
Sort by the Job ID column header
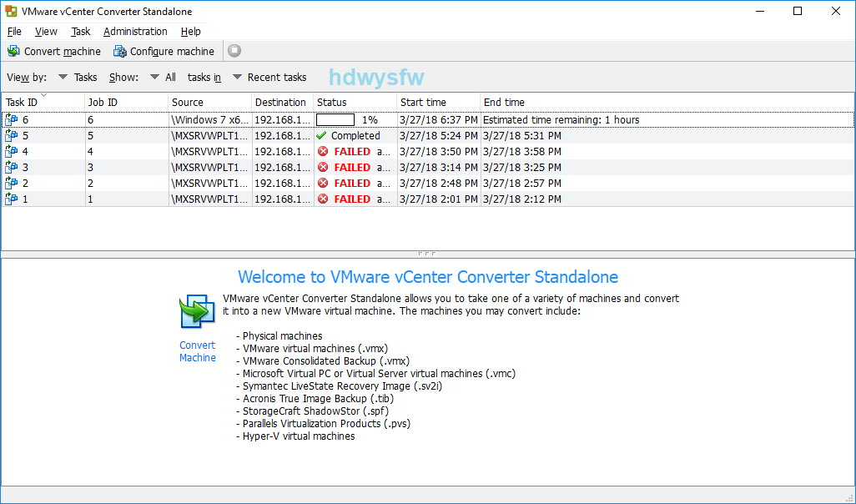127,102
